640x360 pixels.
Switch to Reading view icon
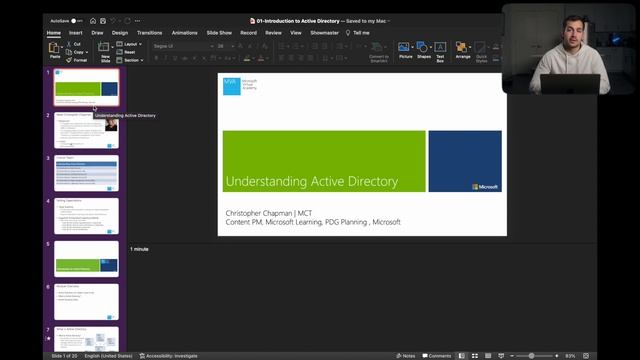[488, 356]
